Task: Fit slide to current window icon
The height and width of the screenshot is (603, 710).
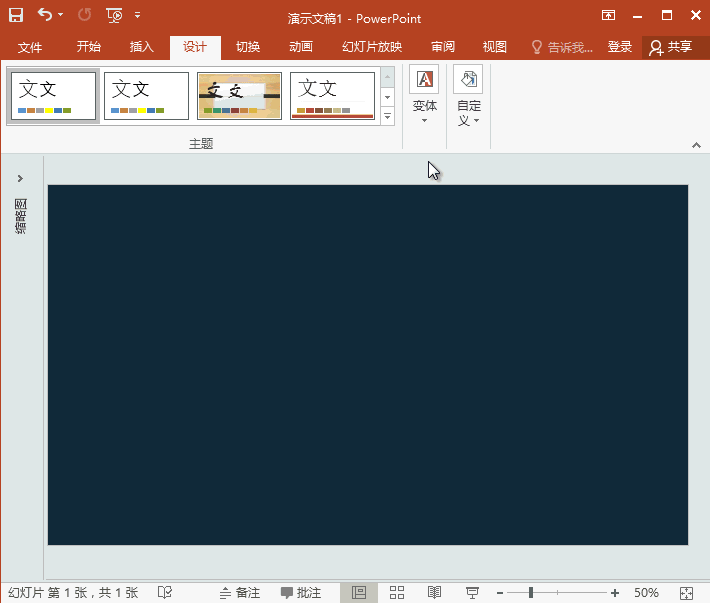Action: point(686,593)
